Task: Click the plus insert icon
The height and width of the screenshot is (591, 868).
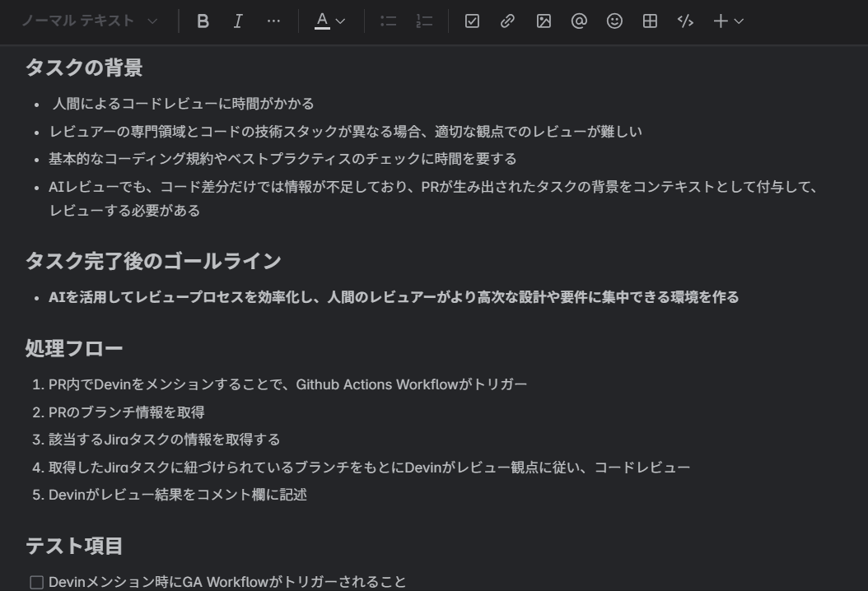Action: (721, 21)
